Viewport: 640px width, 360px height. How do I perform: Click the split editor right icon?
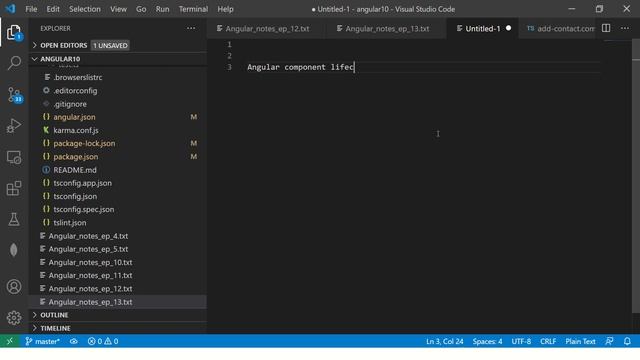click(x=606, y=28)
